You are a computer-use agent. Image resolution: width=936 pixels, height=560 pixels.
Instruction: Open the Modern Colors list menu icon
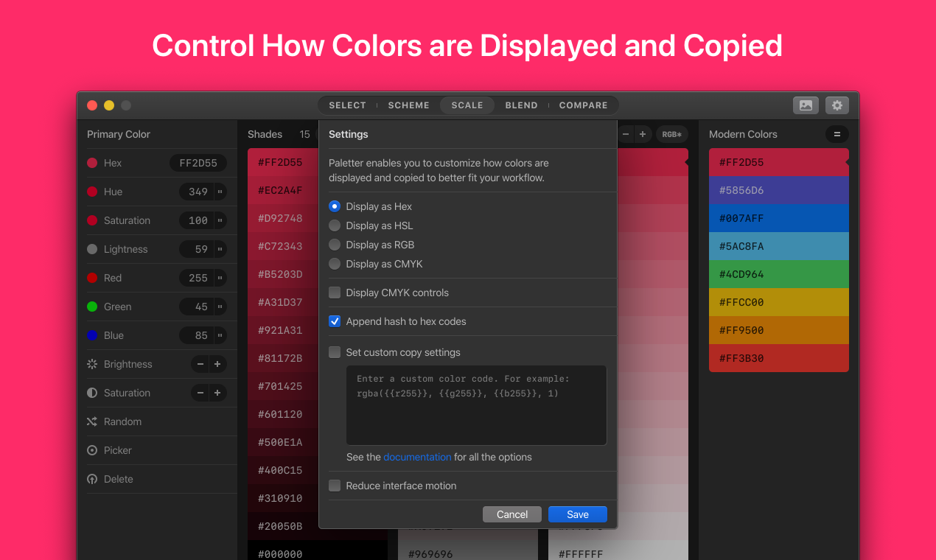[x=837, y=134]
